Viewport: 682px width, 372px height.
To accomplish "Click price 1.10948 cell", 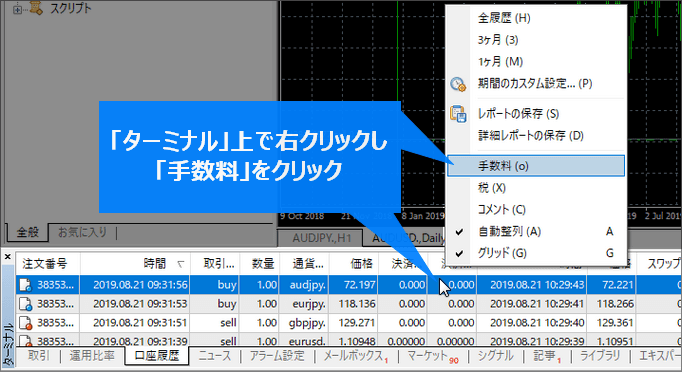I will (x=357, y=341).
